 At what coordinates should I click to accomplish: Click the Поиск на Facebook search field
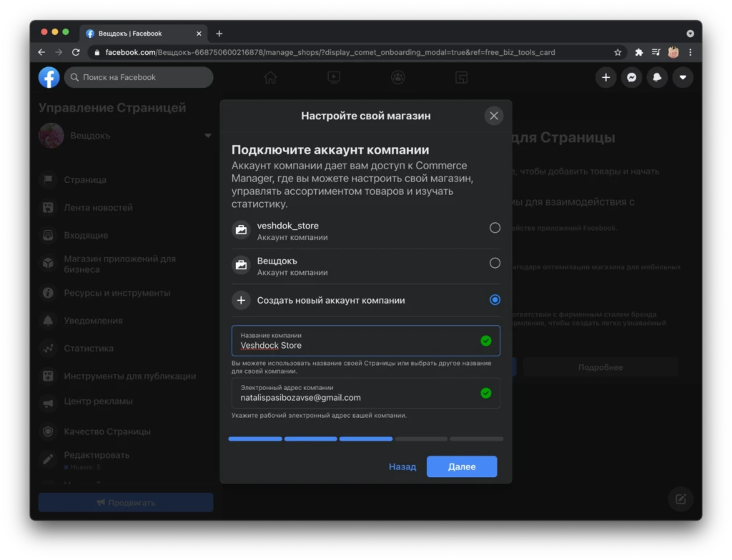coord(139,77)
